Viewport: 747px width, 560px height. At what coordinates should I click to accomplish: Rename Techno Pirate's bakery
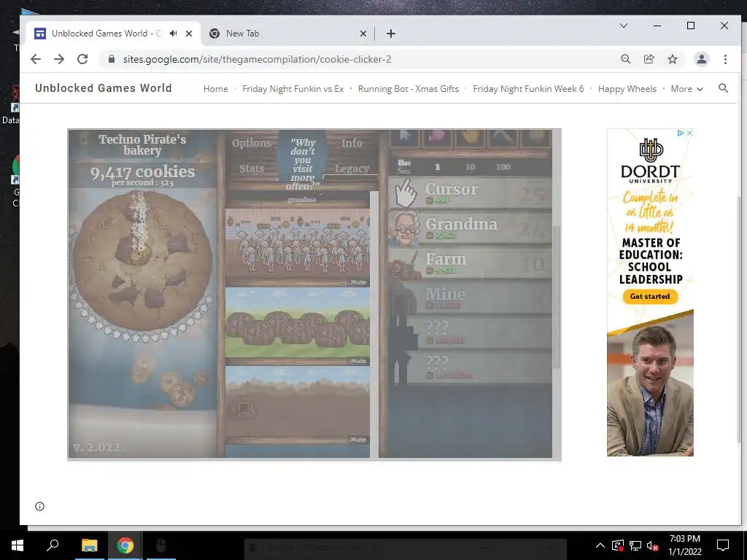(x=142, y=145)
